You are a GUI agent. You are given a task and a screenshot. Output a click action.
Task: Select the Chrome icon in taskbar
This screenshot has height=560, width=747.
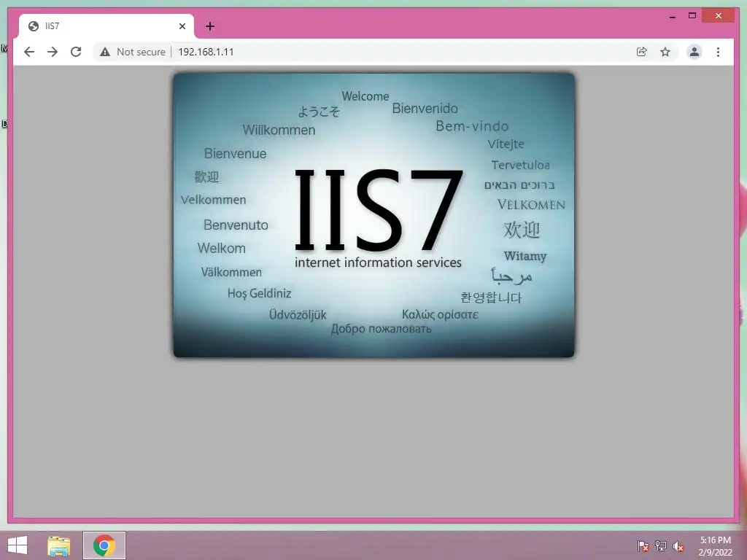[104, 545]
